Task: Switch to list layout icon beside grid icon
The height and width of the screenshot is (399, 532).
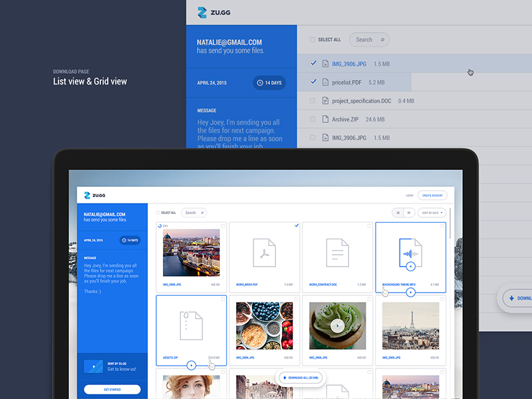Action: point(409,213)
